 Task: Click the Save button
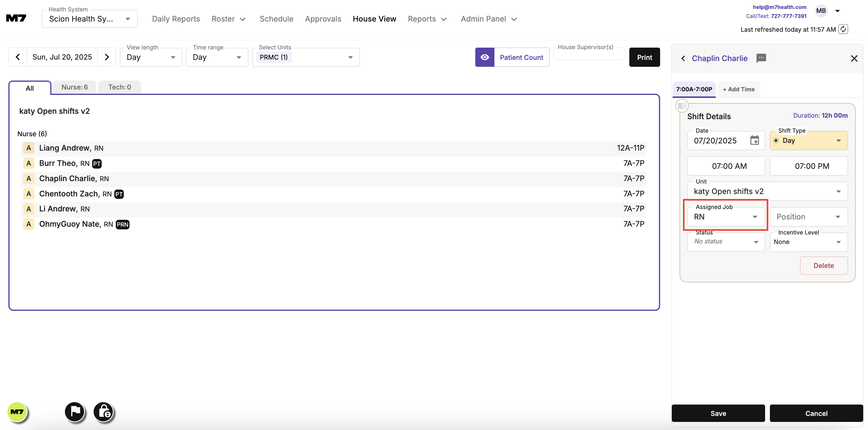click(x=718, y=413)
